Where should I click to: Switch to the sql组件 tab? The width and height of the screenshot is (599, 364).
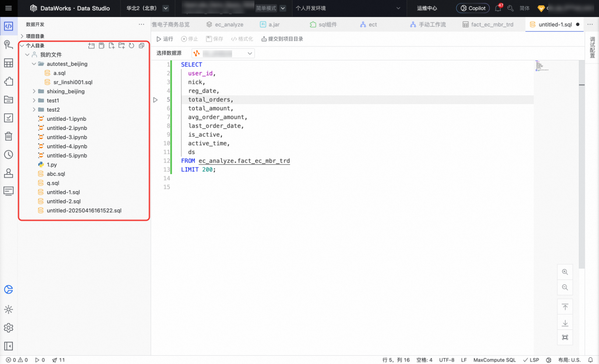click(323, 24)
